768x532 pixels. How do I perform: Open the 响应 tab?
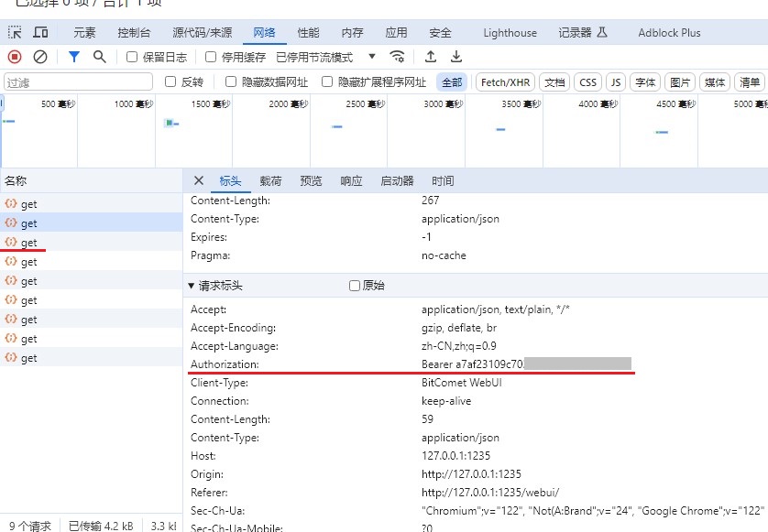(351, 181)
